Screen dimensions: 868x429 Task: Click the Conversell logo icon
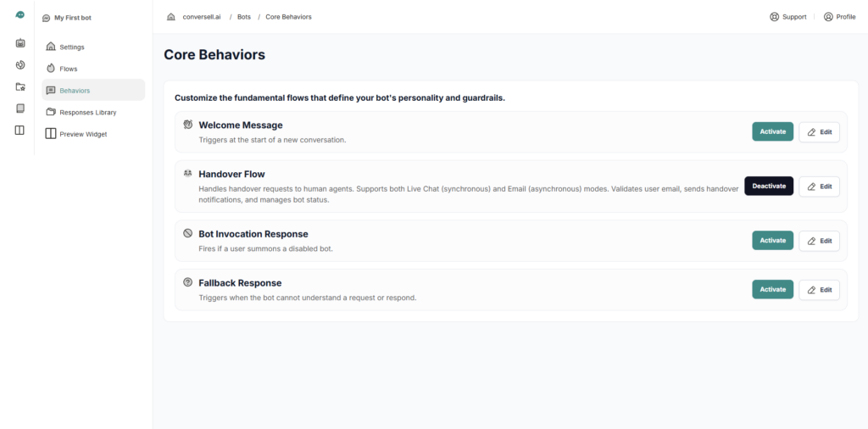(x=20, y=14)
